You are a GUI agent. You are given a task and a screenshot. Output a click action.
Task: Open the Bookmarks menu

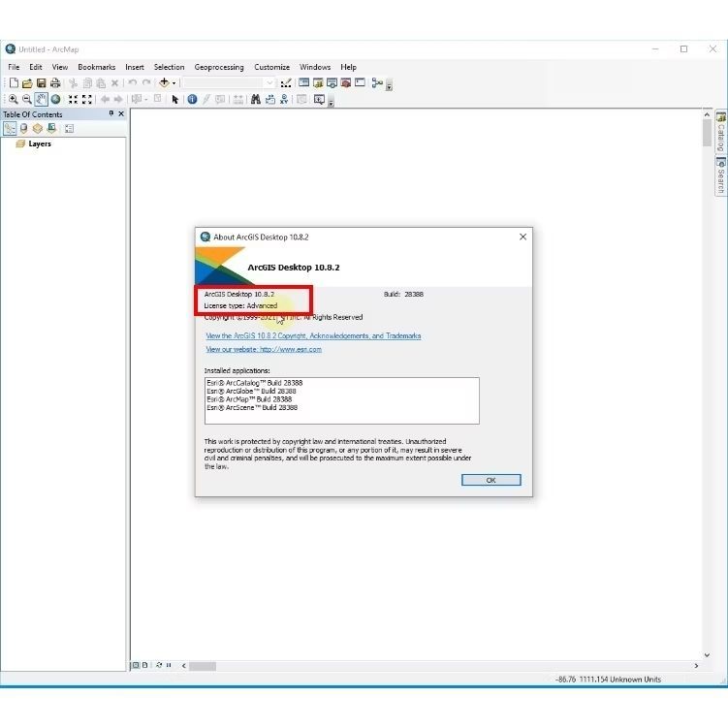(97, 67)
